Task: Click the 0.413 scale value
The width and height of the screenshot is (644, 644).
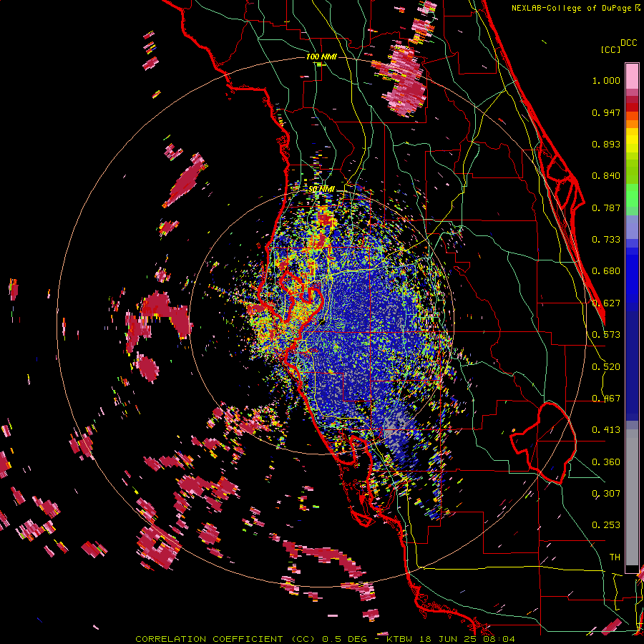Action: coord(606,430)
